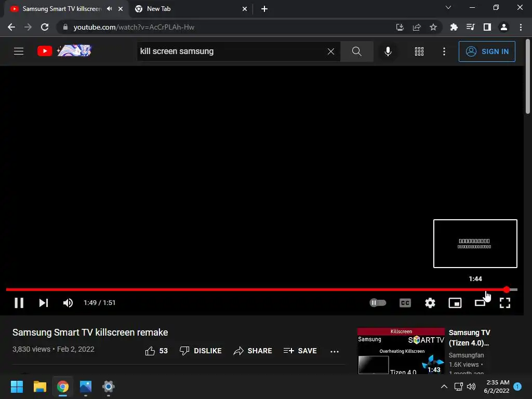Bookmark this page with star

433,27
